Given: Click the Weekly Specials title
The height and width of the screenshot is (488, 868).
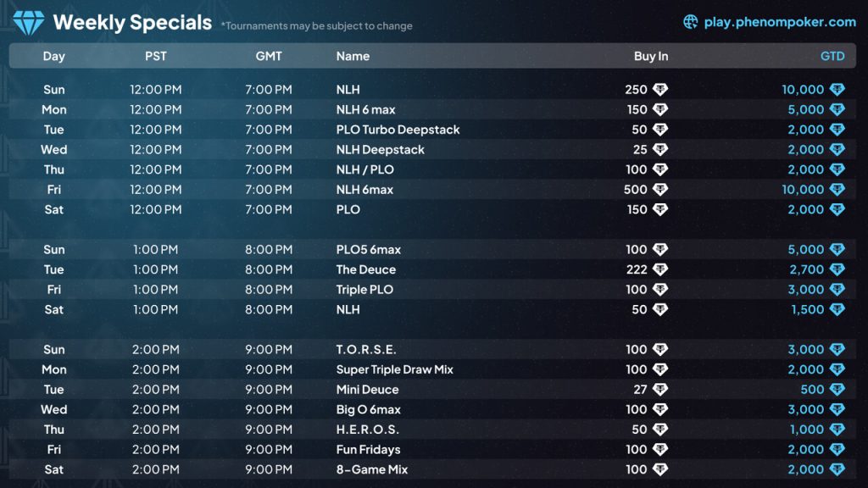Looking at the screenshot, I should tap(132, 23).
